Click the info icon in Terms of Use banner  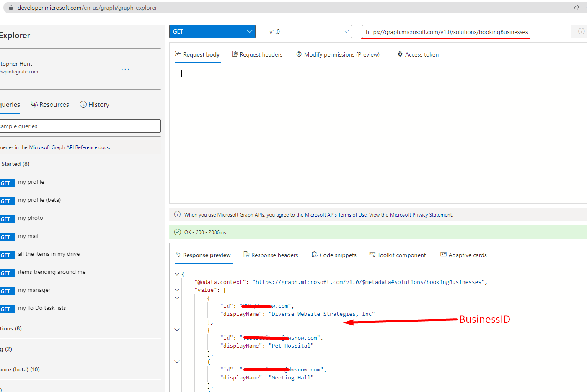[177, 214]
